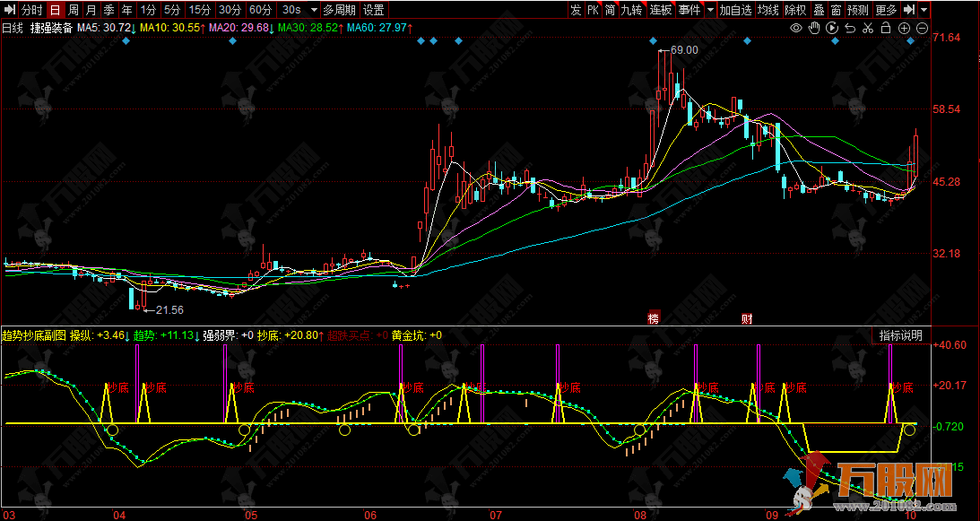Click the 加自选 add-to-watchlist button

click(735, 10)
